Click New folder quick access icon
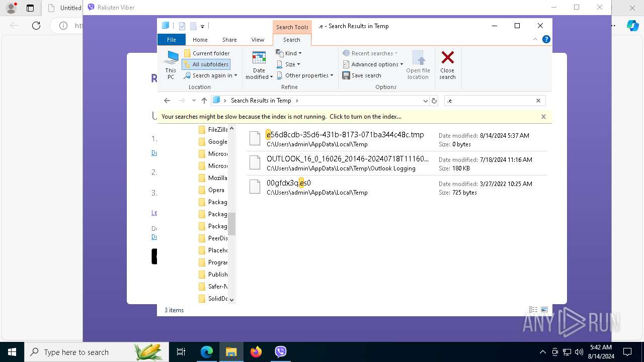 click(193, 26)
